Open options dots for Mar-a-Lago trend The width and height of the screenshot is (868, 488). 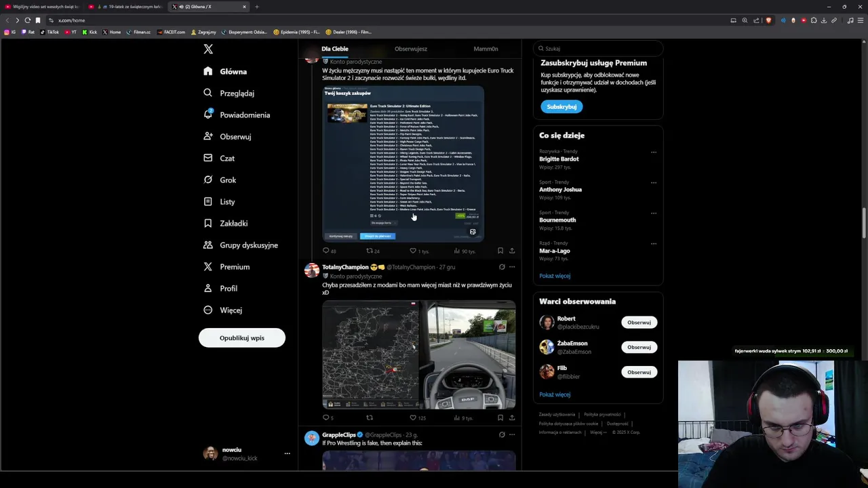pos(654,243)
